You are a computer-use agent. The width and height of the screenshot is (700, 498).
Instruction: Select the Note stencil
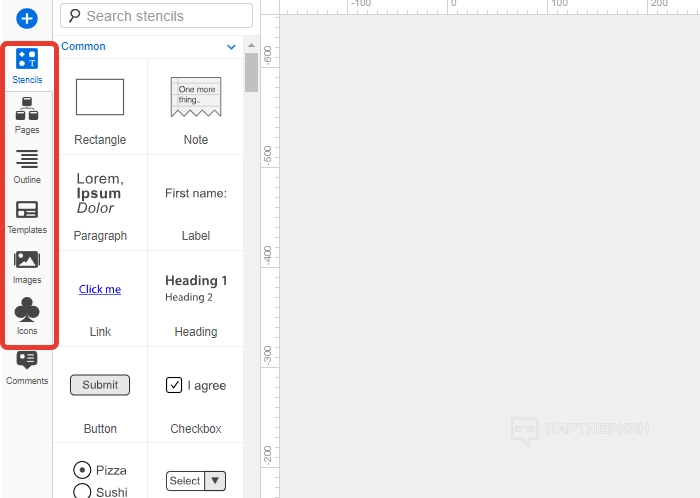pos(196,107)
